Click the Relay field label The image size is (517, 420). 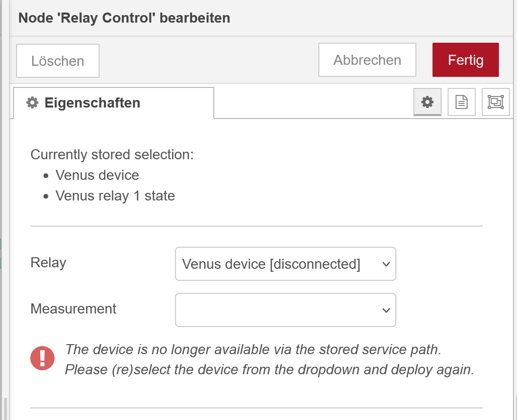coord(48,262)
